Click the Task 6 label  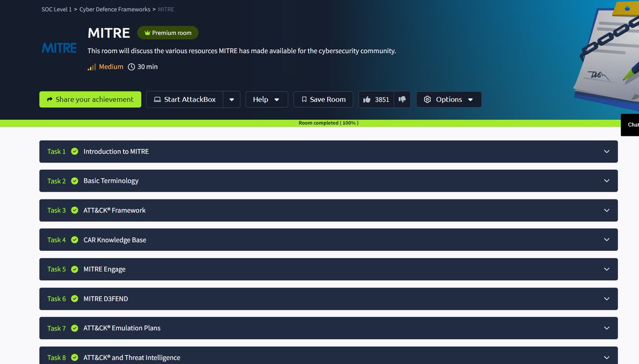click(56, 299)
